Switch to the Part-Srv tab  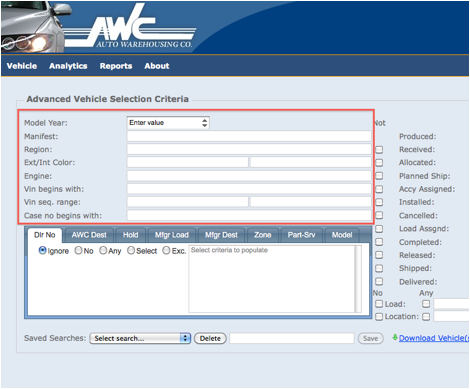(x=301, y=235)
